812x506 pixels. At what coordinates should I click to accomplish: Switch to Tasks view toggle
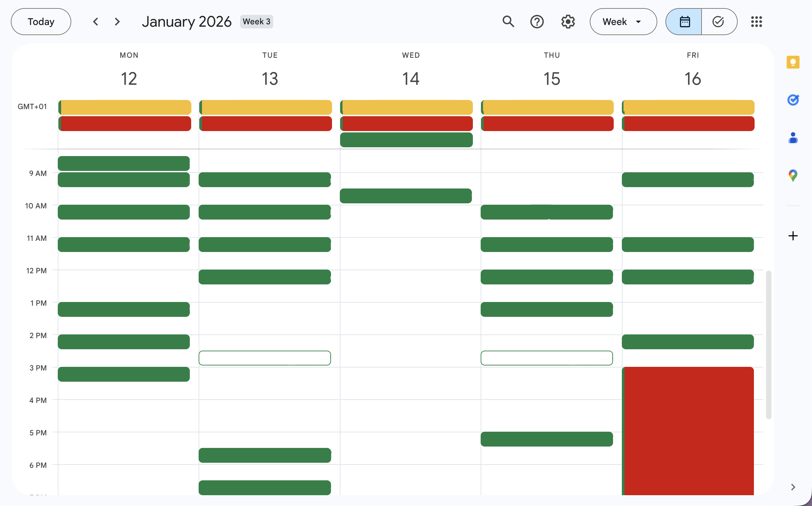click(718, 22)
